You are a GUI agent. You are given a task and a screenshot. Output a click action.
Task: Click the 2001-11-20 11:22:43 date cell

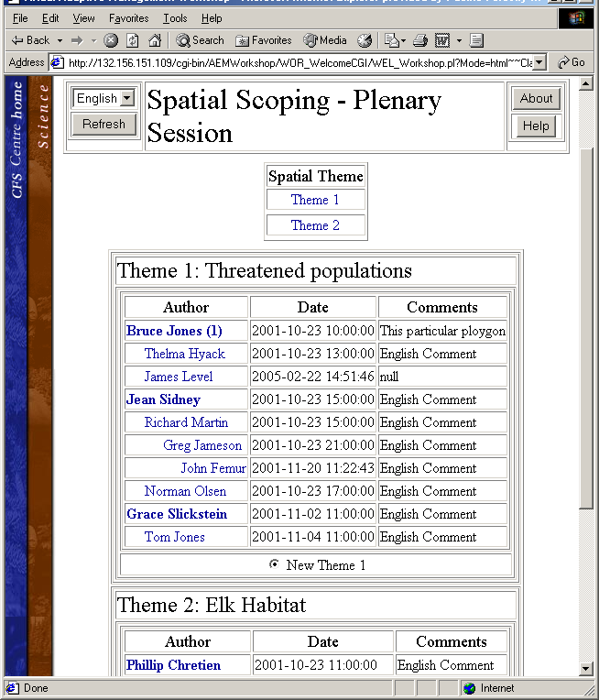(x=313, y=468)
